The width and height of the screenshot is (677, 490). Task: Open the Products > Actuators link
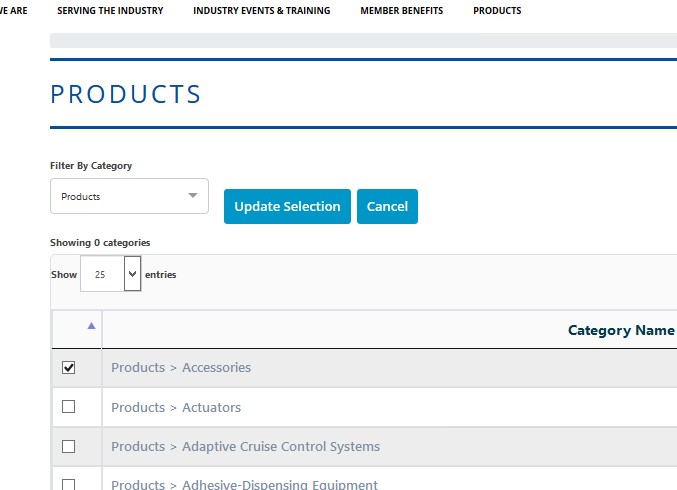[x=176, y=407]
